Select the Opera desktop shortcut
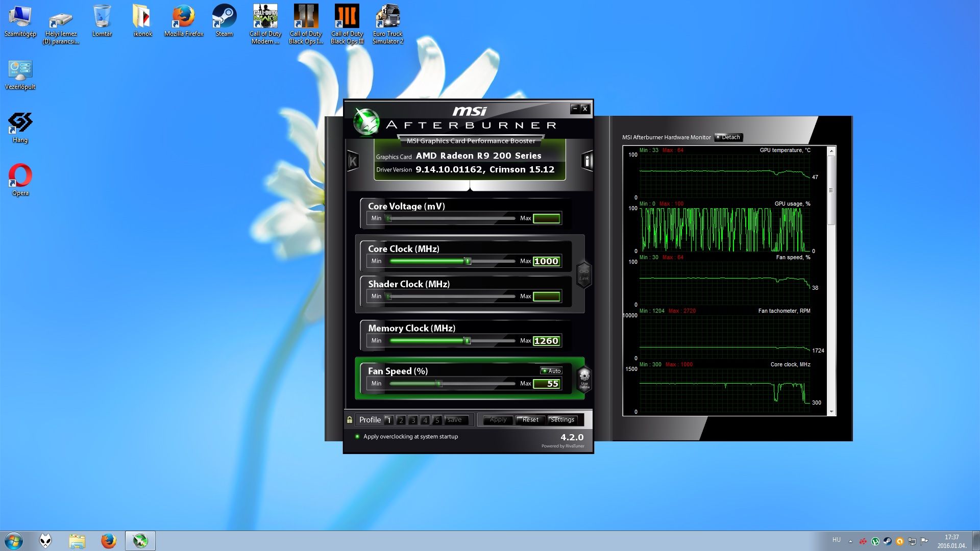 point(20,181)
